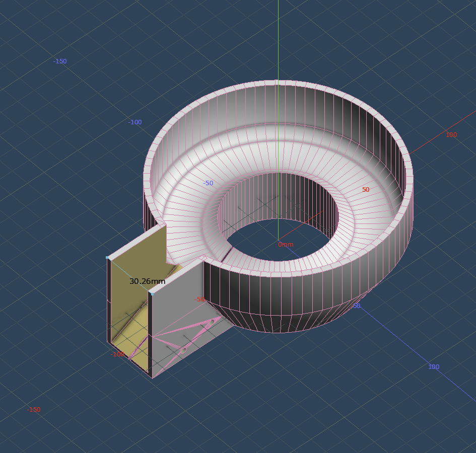Click the blue 50 label below the ring

coord(357,306)
